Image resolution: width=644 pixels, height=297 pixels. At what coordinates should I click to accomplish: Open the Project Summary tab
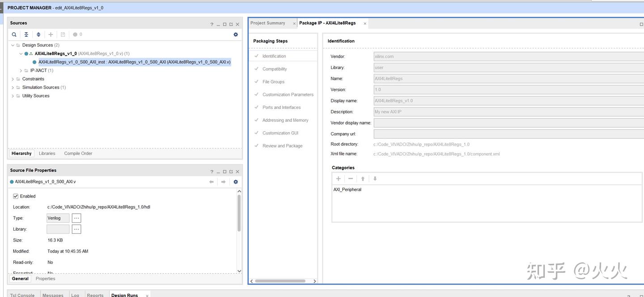(x=267, y=23)
